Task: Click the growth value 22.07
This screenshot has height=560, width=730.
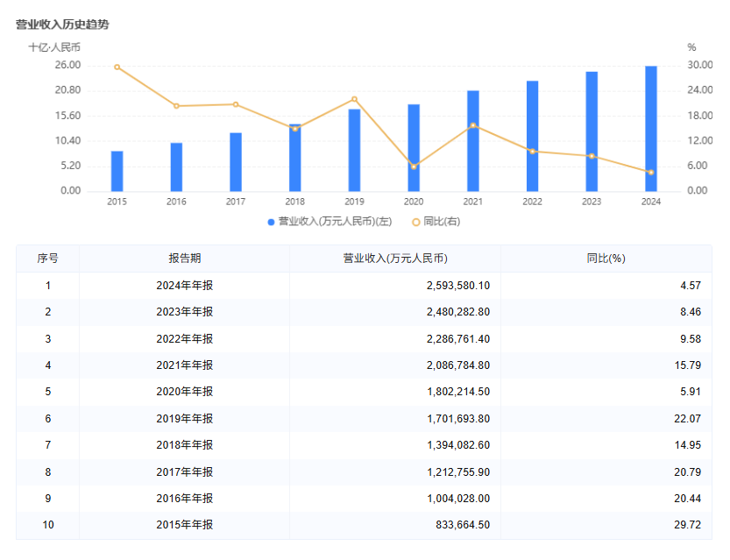Action: click(688, 419)
